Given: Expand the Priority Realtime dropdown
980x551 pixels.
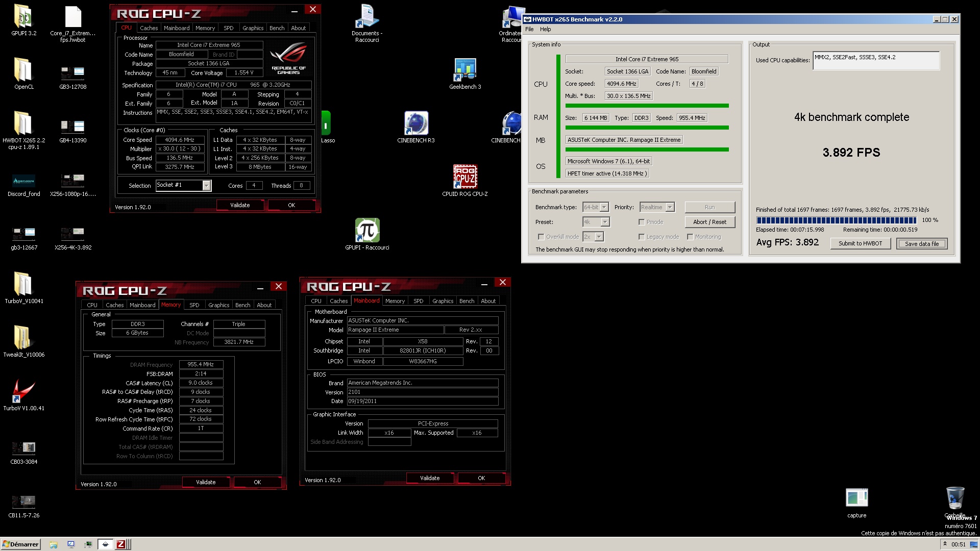Looking at the screenshot, I should 670,207.
